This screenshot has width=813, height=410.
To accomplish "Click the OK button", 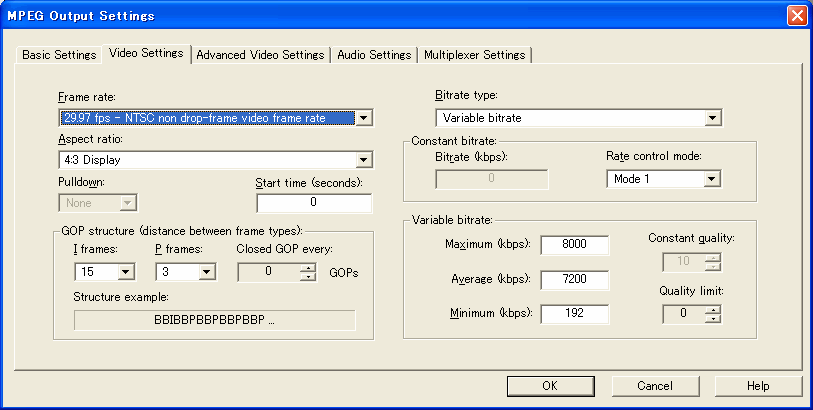I will (549, 386).
